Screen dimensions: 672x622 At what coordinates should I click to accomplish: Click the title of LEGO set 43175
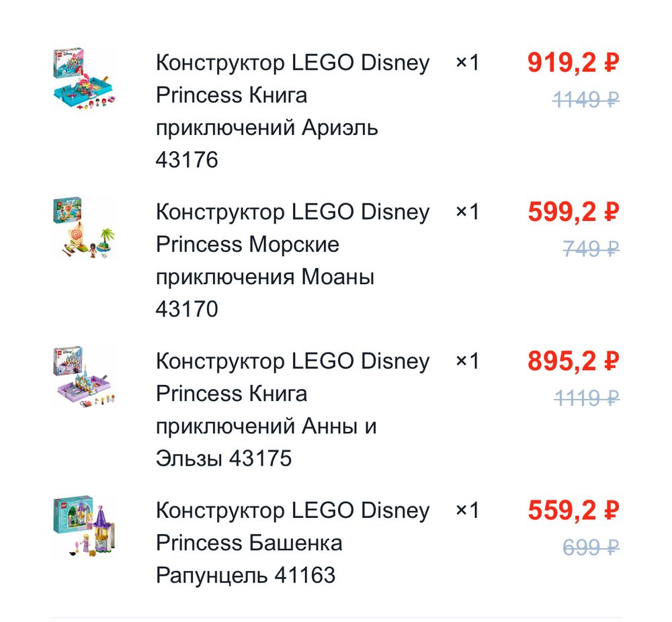click(x=292, y=410)
